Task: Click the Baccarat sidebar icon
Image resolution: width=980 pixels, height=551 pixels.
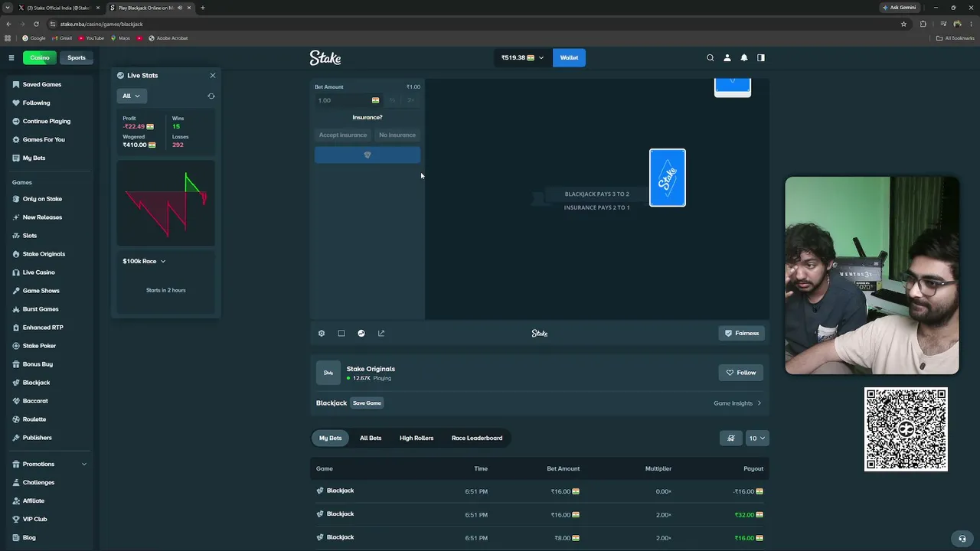Action: tap(16, 401)
